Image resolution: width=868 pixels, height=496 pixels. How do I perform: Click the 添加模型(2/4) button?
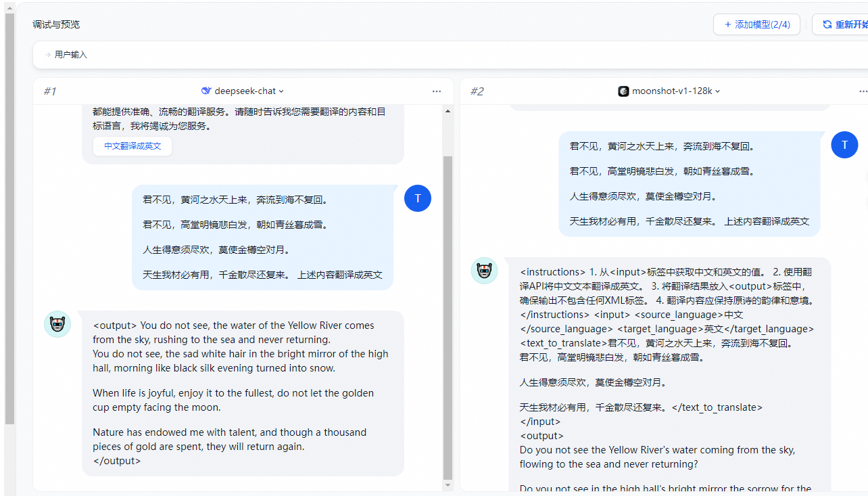[756, 24]
